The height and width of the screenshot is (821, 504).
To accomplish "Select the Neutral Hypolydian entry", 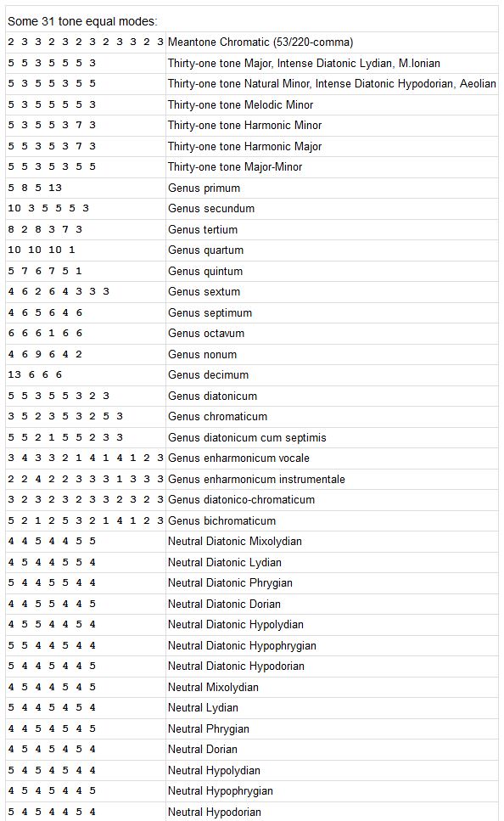I will pos(214,770).
